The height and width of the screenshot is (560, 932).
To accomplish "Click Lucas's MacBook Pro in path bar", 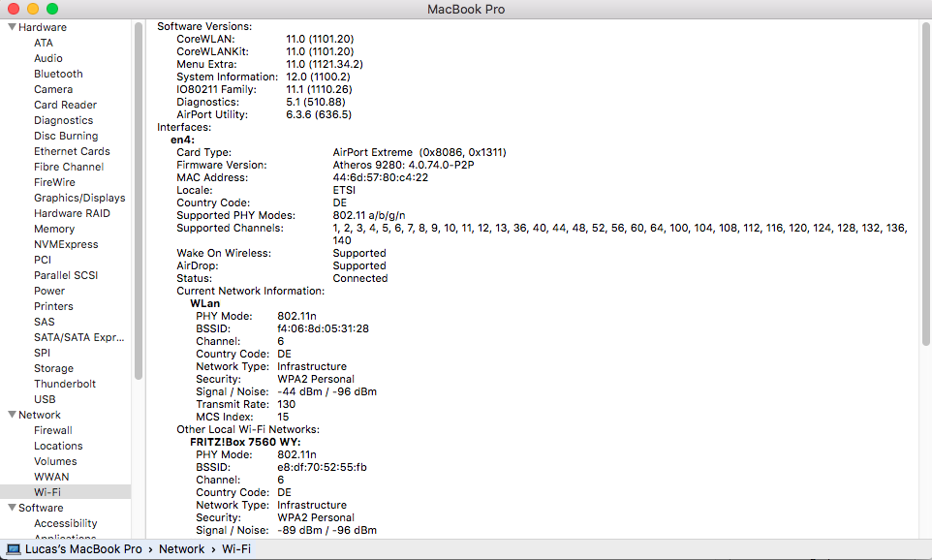I will point(83,549).
